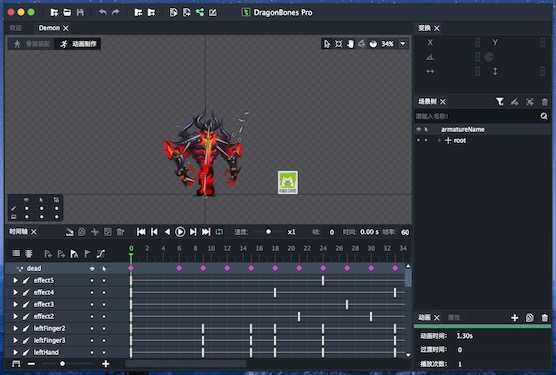Viewport: 556px width, 375px height.
Task: Jump to the last frame of animation
Action: (x=206, y=232)
